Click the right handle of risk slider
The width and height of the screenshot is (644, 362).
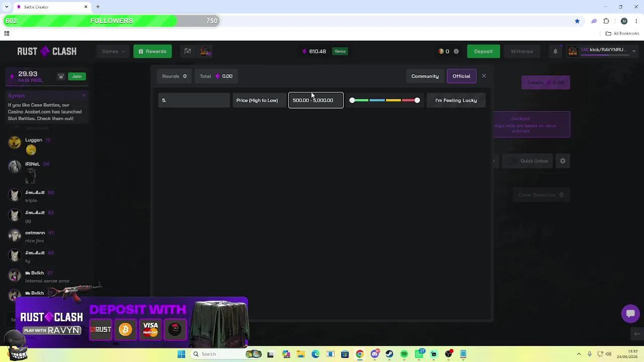pos(417,101)
